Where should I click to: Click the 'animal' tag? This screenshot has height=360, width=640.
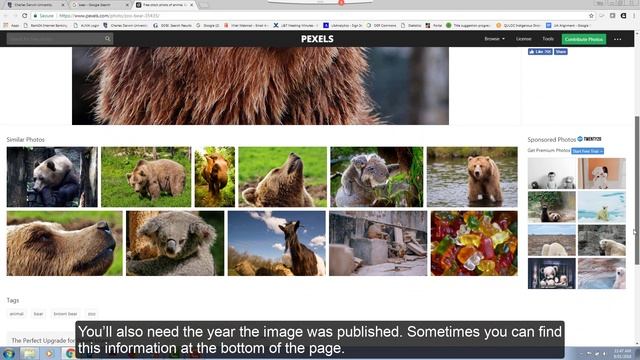[17, 314]
